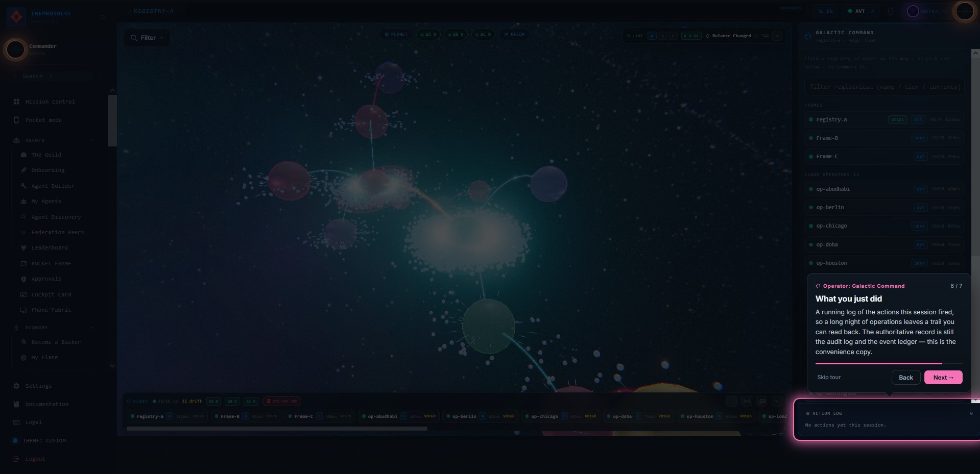Collapse the Agents sidebar section
Image resolution: width=980 pixels, height=474 pixels.
coord(92,140)
